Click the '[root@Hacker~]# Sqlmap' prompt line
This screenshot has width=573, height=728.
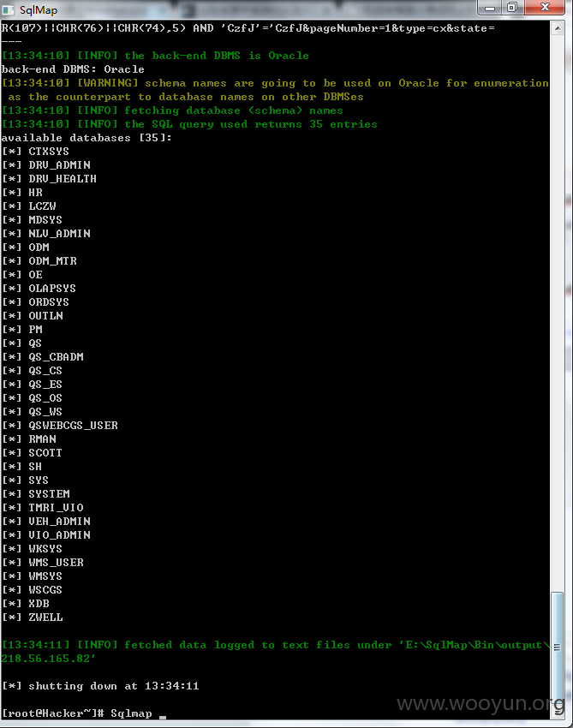tap(77, 713)
